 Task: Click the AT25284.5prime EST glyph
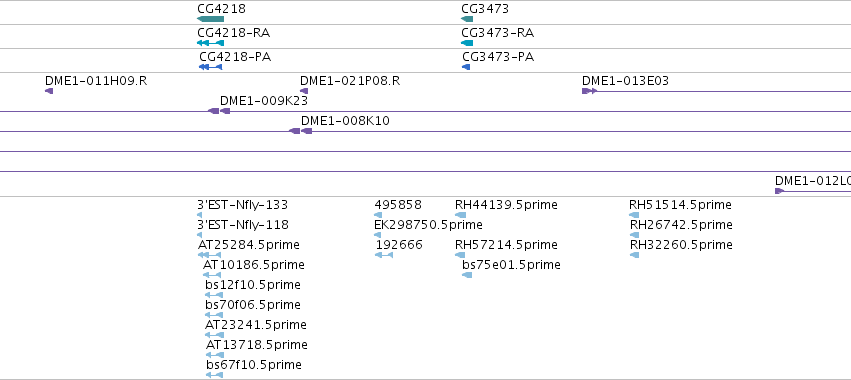pos(209,255)
